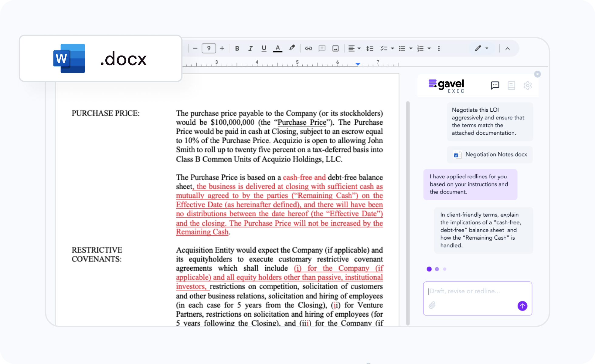
Task: Insert an image using the image icon
Action: (x=335, y=48)
